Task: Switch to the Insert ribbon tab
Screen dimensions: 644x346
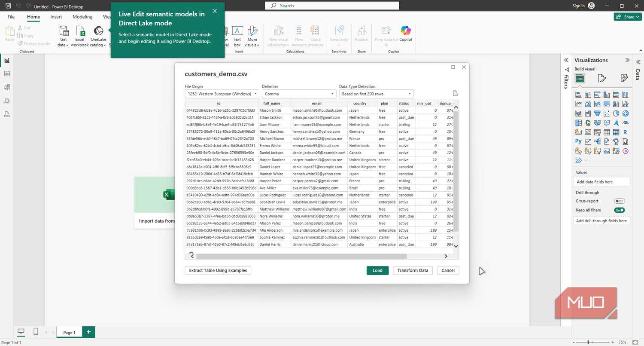Action: [56, 17]
